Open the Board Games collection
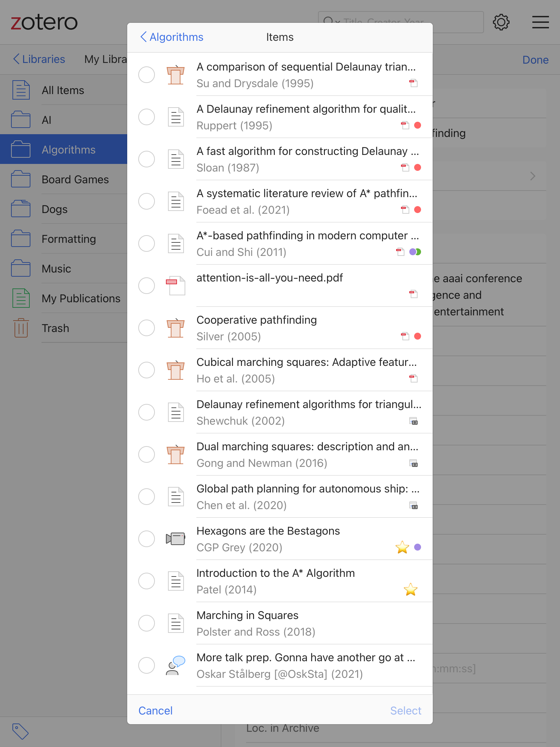560x747 pixels. pos(75,179)
